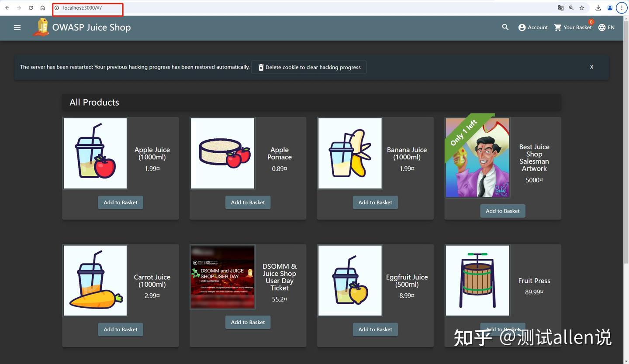The image size is (629, 364).
Task: Click the browser back arrow
Action: tap(7, 7)
